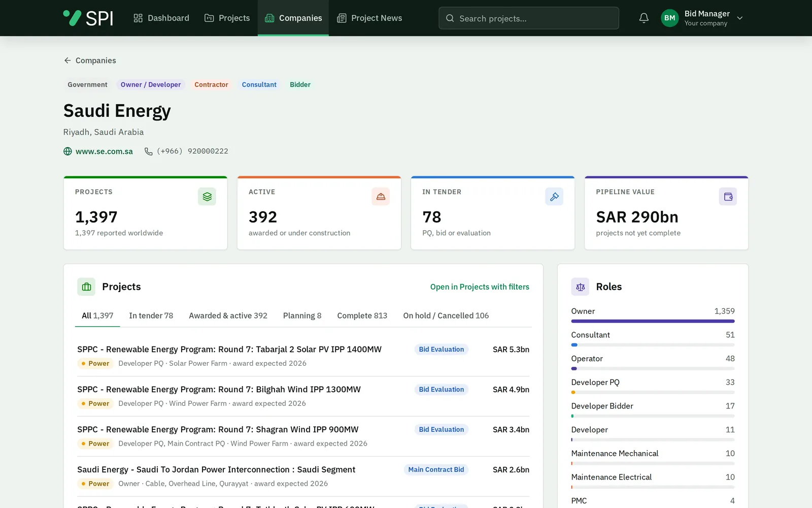Select the Planning 8 tab
This screenshot has height=508, width=812.
click(302, 315)
